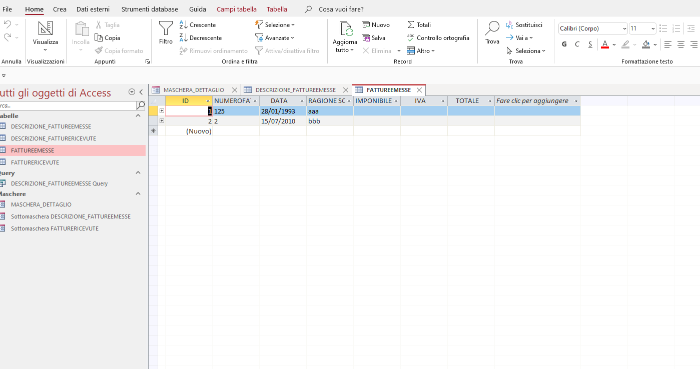Click Copia formato painter
Screen dimensions: 700x369
click(x=119, y=51)
